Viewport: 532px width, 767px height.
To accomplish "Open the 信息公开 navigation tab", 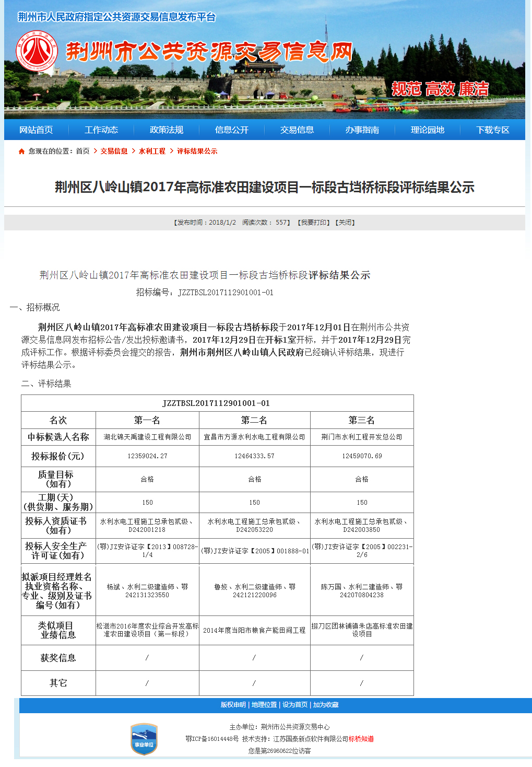I will [232, 130].
